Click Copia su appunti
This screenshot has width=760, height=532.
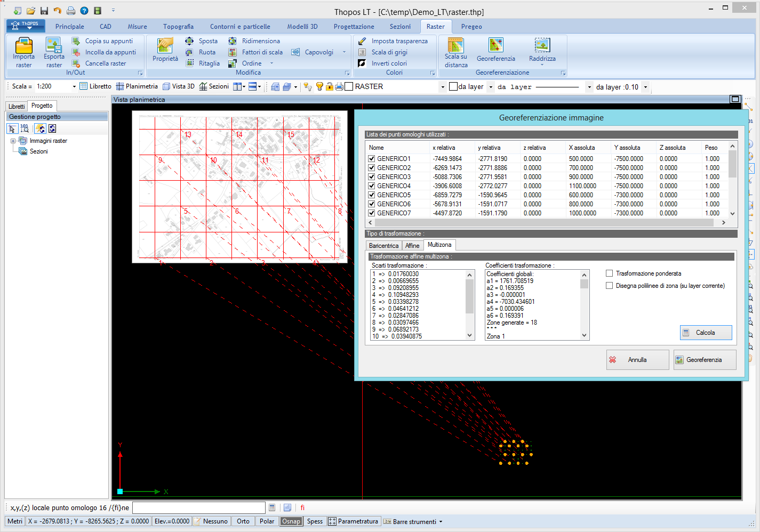click(102, 41)
